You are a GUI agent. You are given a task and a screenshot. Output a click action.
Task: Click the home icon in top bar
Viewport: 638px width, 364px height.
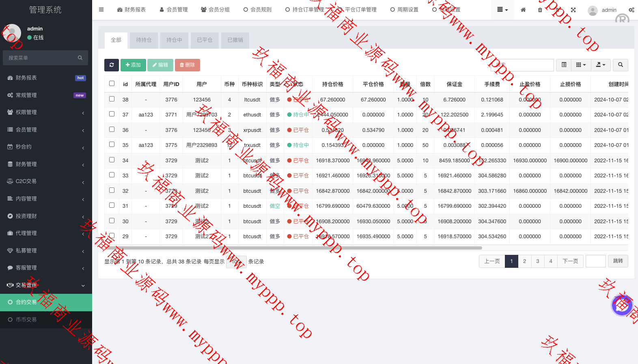coord(523,10)
